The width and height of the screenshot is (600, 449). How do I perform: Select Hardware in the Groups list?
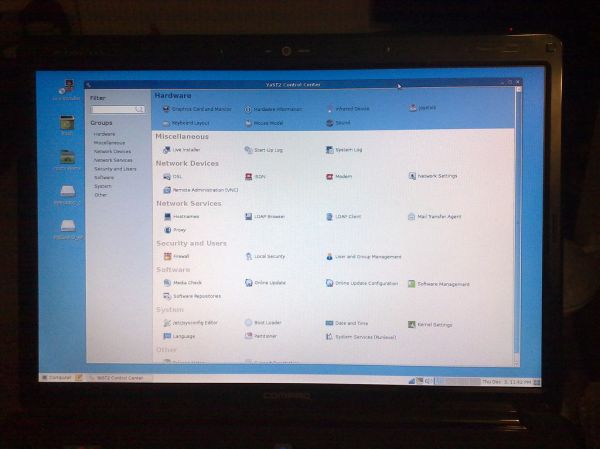(104, 134)
